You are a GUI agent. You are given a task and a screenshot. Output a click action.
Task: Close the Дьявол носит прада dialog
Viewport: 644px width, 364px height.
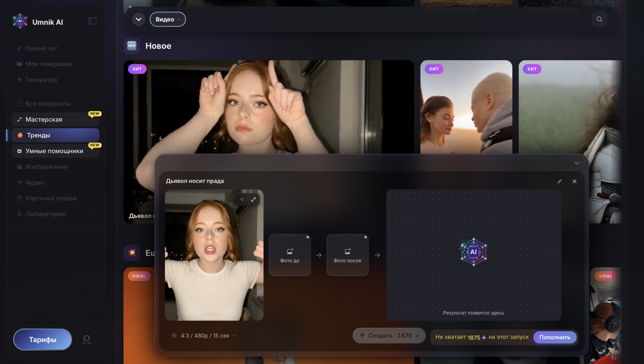[x=575, y=181]
